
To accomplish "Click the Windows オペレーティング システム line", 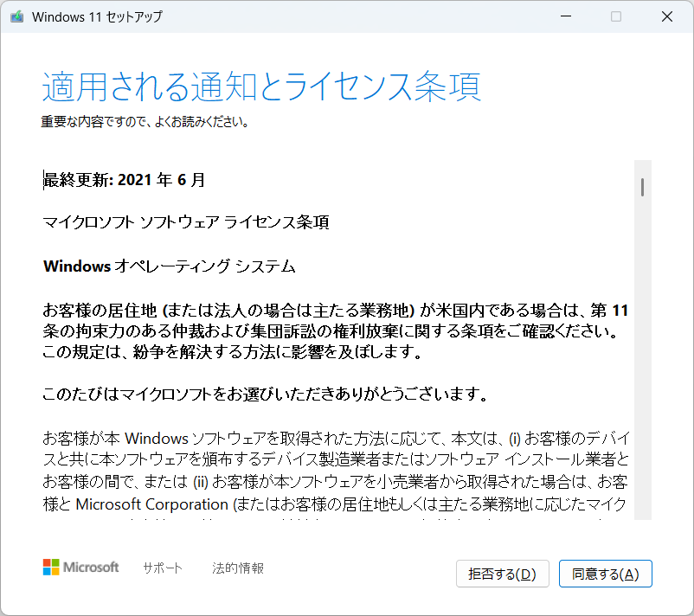I will coord(169,266).
